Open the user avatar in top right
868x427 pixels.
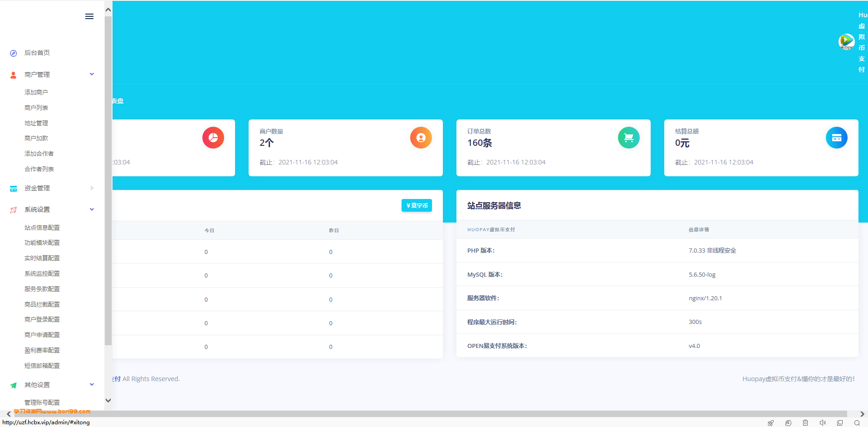coord(846,41)
